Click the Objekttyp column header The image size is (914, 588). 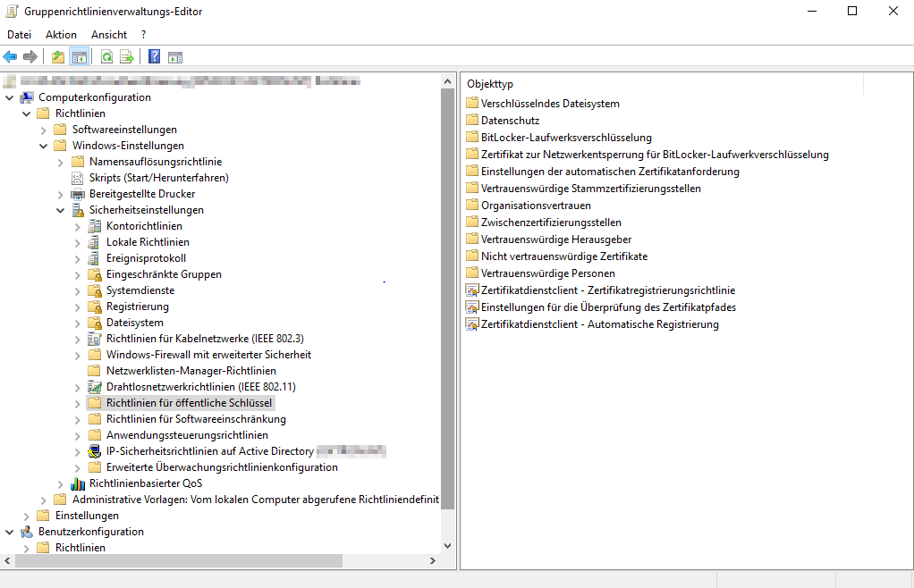(x=662, y=84)
